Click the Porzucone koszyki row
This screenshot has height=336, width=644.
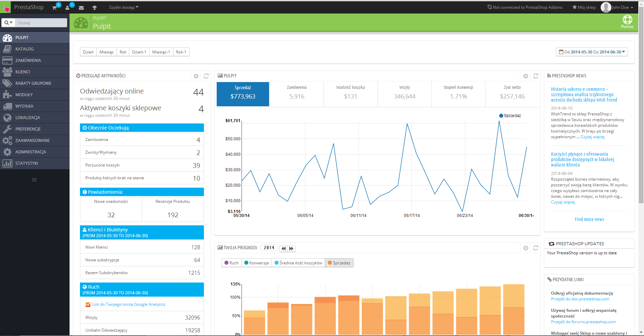[x=142, y=165]
